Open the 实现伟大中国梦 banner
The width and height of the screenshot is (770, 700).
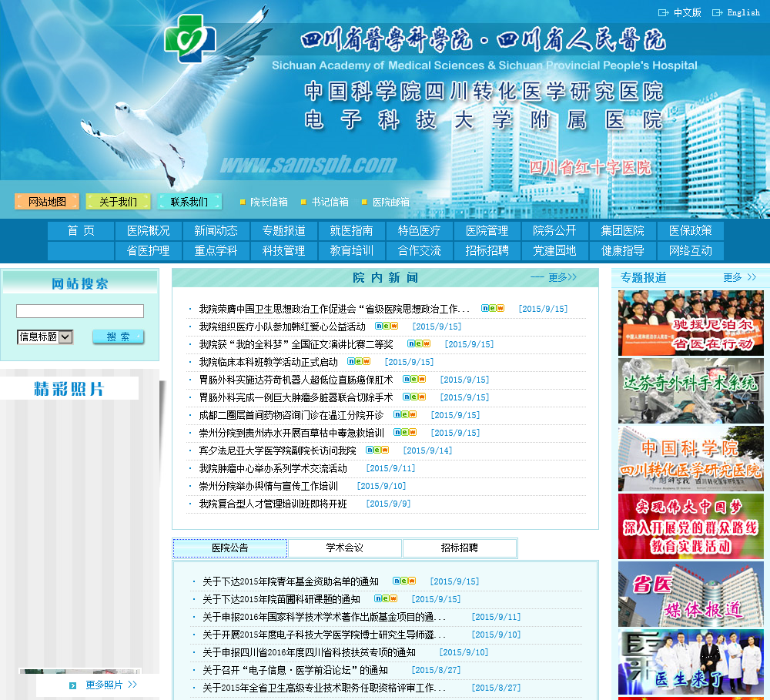[691, 526]
